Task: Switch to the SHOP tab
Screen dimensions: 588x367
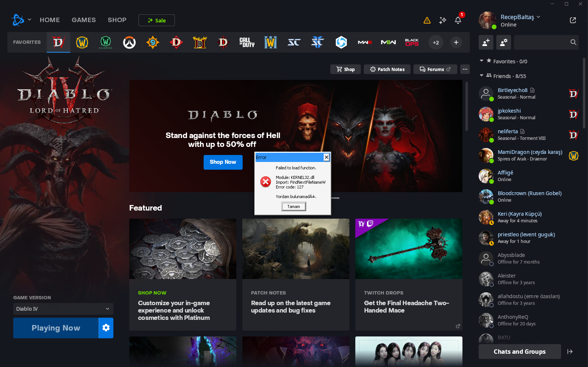Action: [117, 20]
